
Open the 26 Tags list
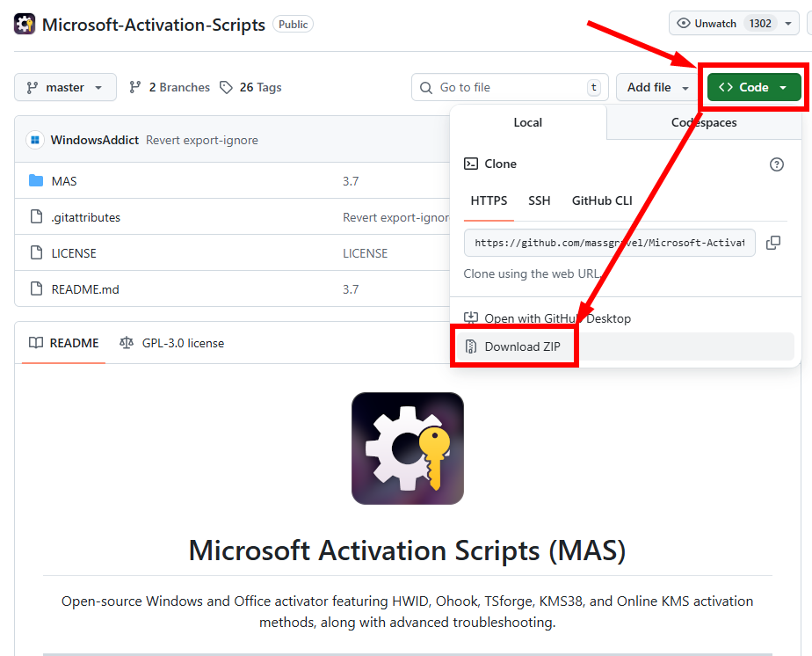click(250, 88)
